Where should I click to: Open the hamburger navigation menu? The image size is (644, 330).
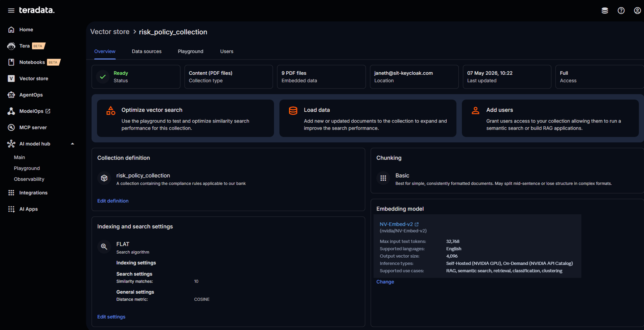click(x=11, y=10)
